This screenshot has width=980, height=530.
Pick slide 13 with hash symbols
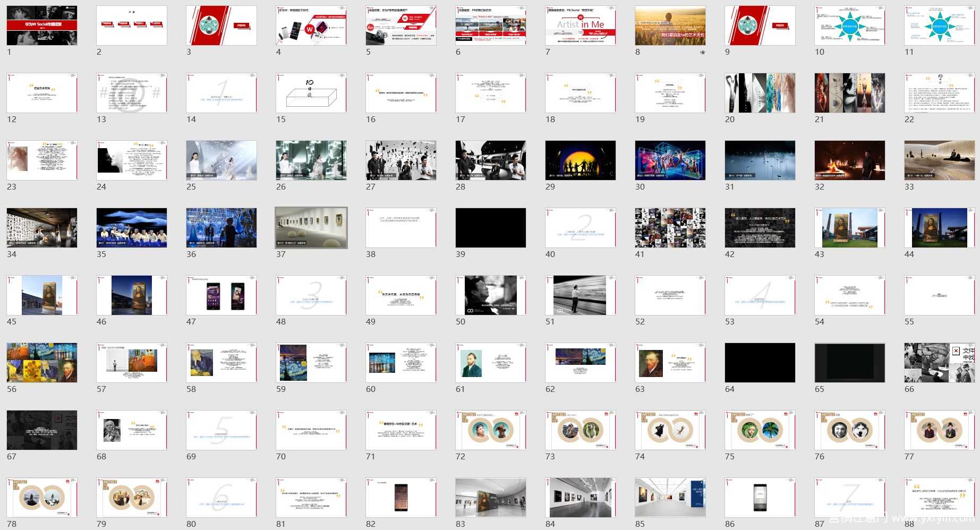[132, 93]
